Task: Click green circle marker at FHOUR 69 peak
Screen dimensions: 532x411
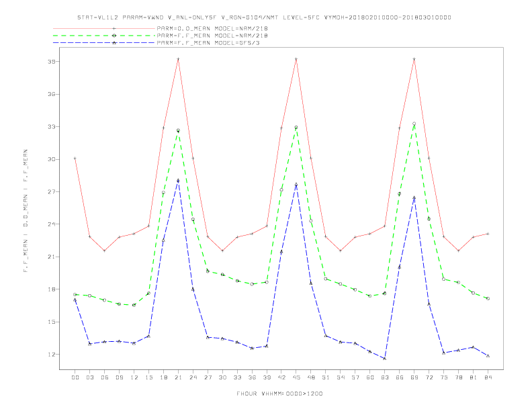Action: pos(414,124)
